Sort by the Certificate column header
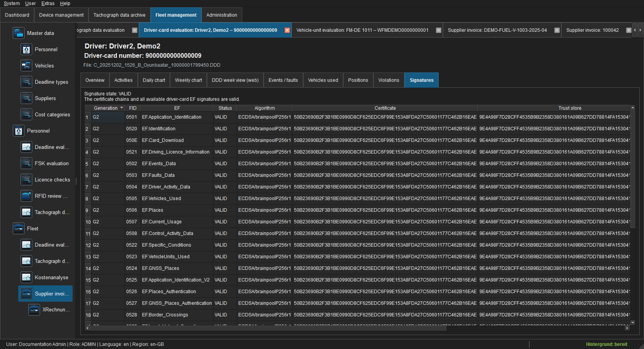The width and height of the screenshot is (644, 349). click(x=385, y=108)
